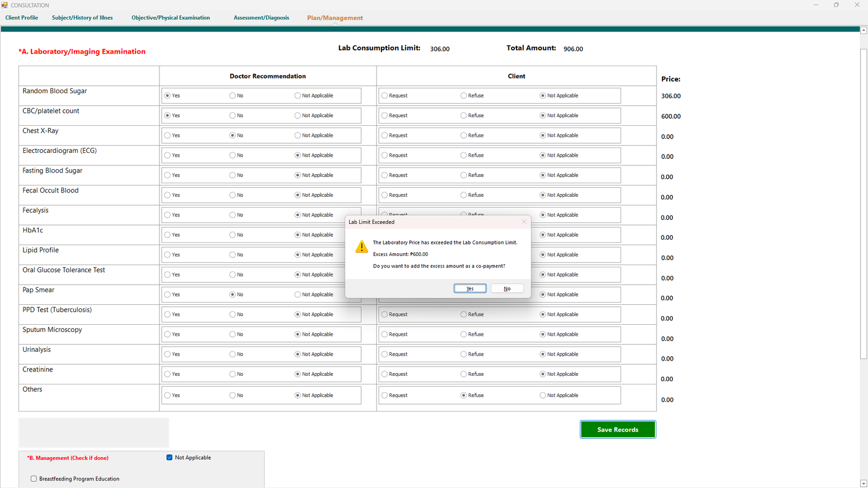Select doctor's No for Random Blood Sugar
868x488 pixels.
click(x=233, y=95)
